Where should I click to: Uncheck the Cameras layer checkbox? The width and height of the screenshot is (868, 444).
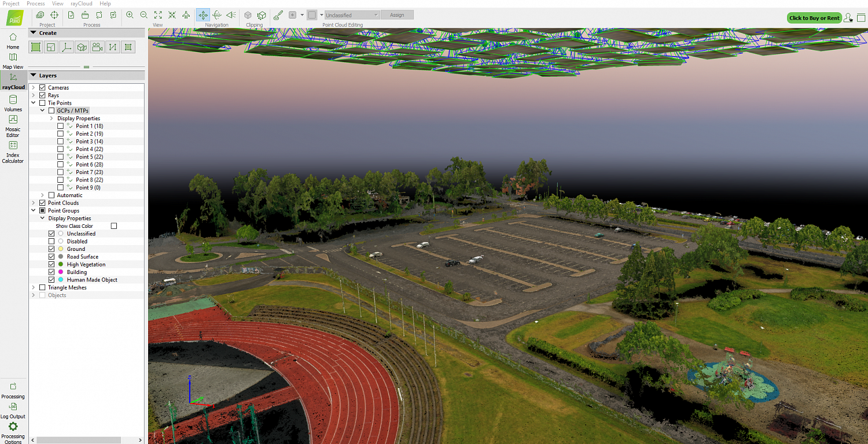[x=42, y=87]
